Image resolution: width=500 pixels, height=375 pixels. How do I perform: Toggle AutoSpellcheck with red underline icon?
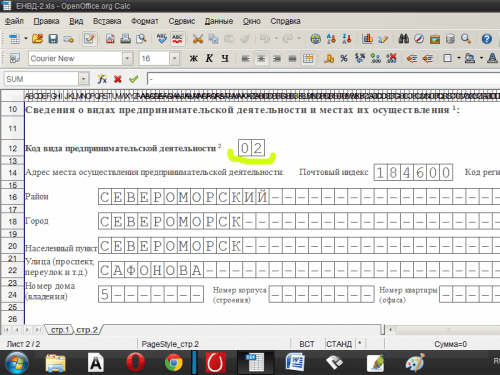[177, 39]
